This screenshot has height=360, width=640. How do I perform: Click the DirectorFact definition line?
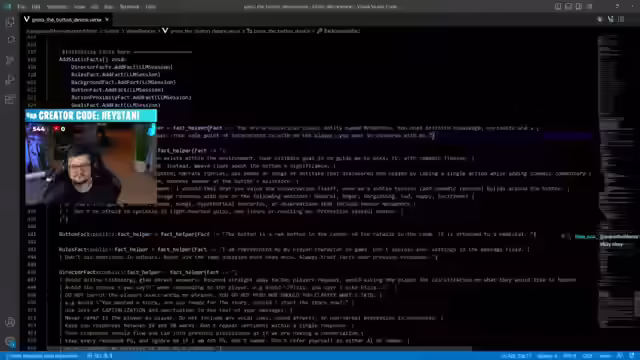tap(148, 272)
